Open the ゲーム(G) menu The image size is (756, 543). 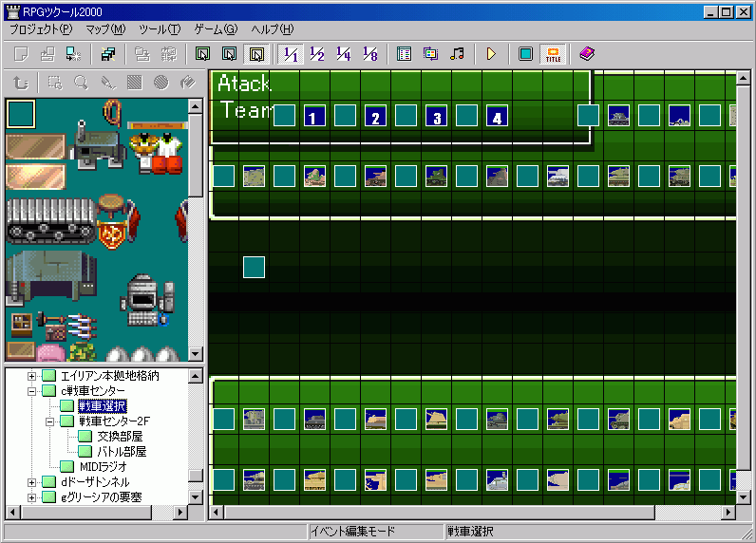[x=216, y=29]
